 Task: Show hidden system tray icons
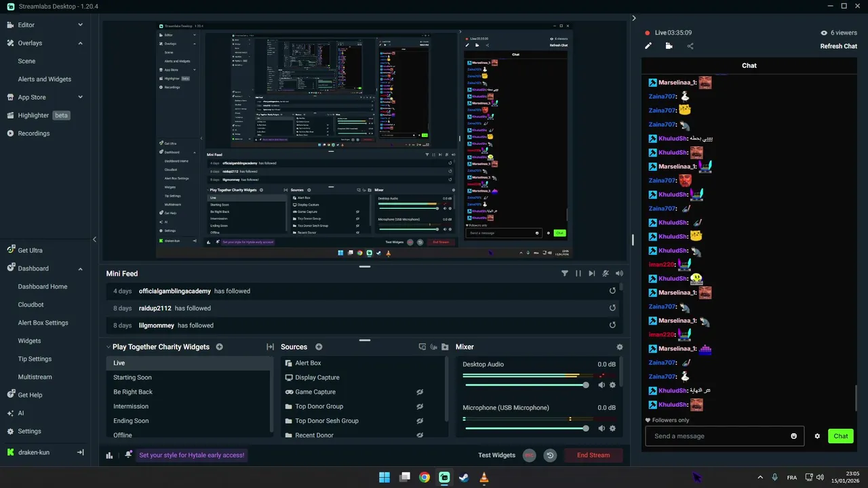(759, 477)
